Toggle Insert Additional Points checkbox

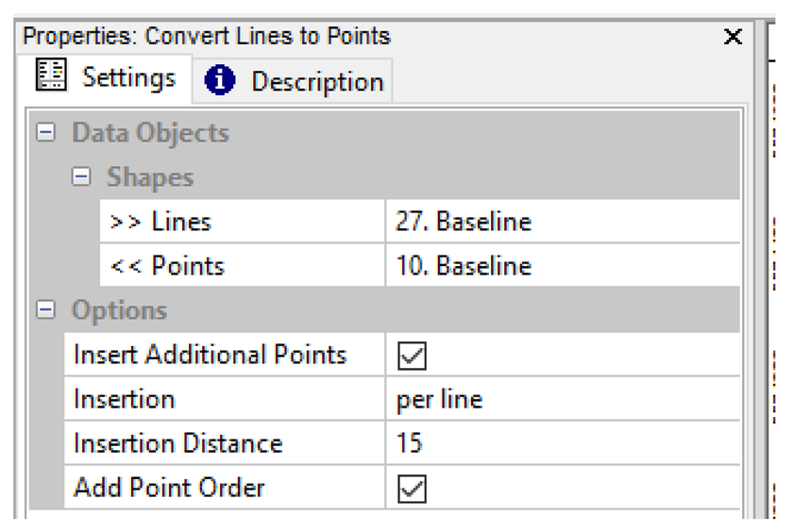[413, 356]
